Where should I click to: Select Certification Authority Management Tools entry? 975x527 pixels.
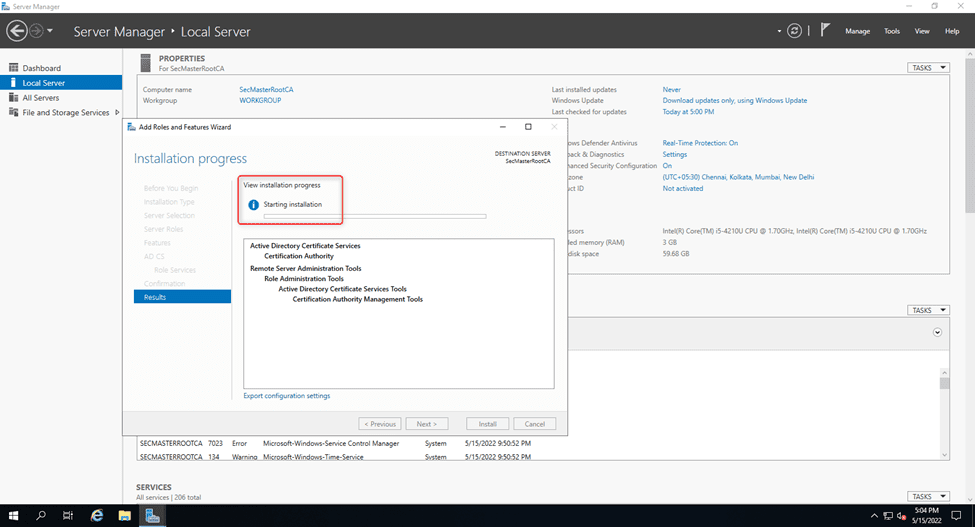(x=358, y=299)
